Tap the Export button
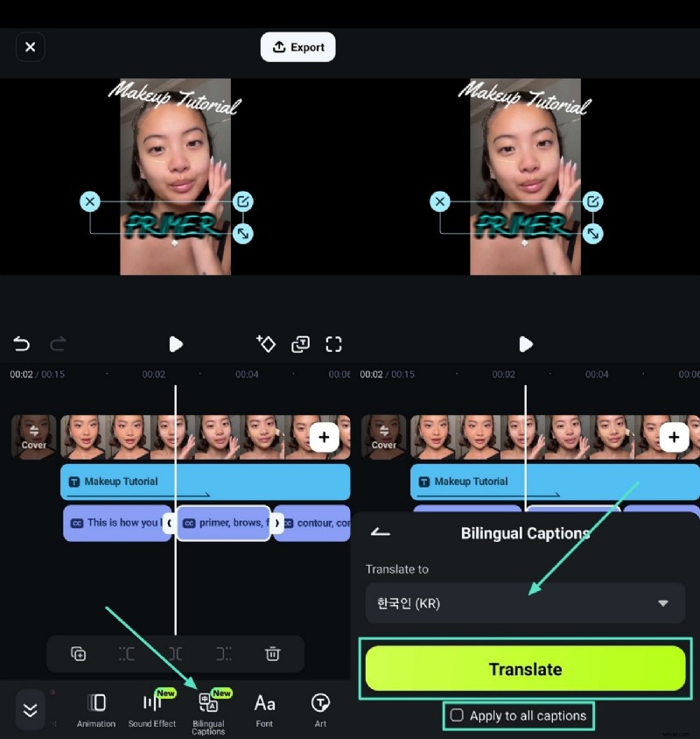 pos(297,47)
